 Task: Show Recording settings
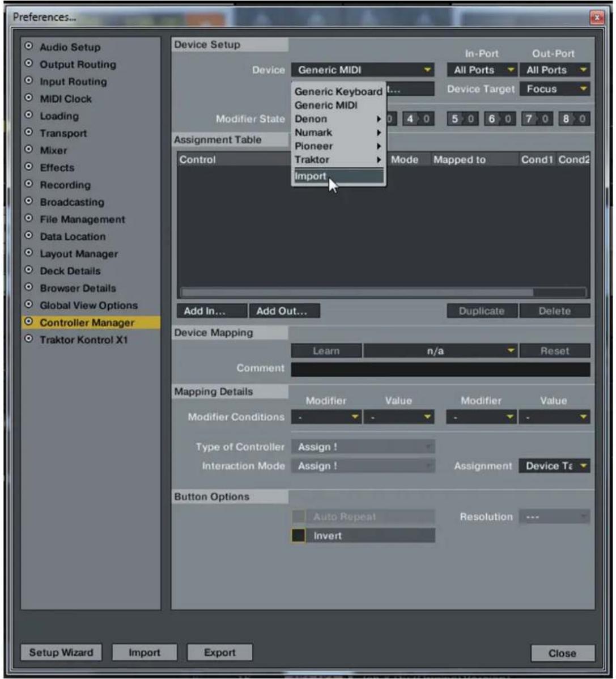[65, 185]
